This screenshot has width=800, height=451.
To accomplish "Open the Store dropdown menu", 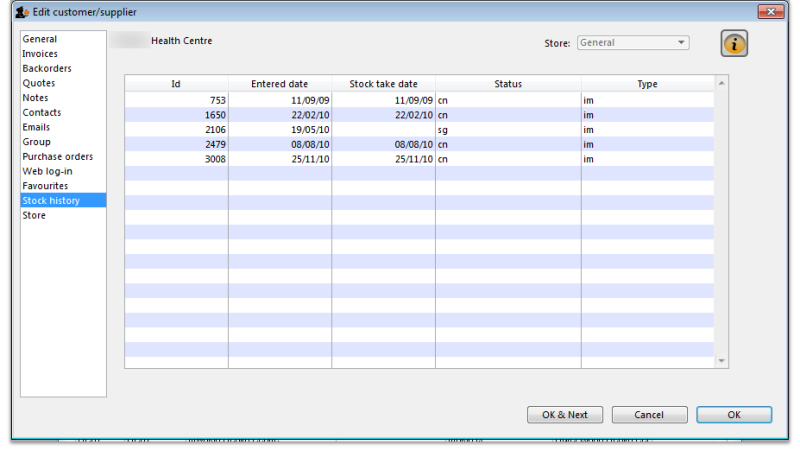I will pos(633,43).
